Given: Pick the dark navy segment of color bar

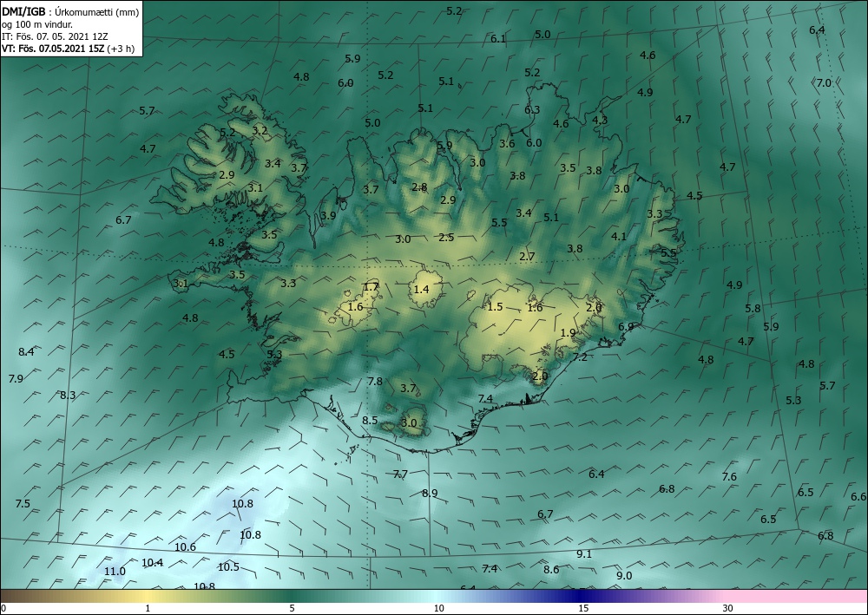Looking at the screenshot, I should (x=582, y=596).
